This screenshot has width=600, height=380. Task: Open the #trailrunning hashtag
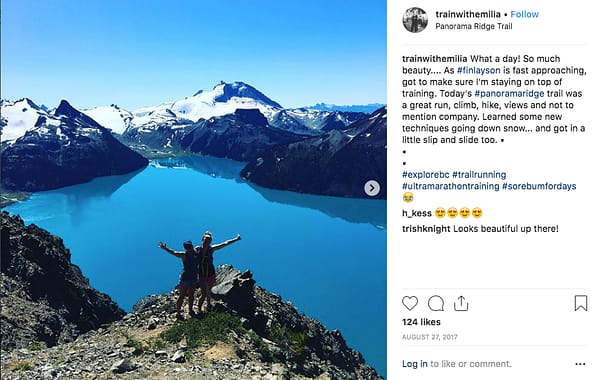(479, 175)
